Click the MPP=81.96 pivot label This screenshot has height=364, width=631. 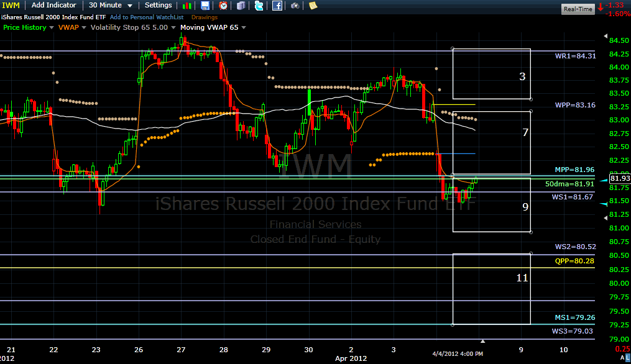pos(574,170)
